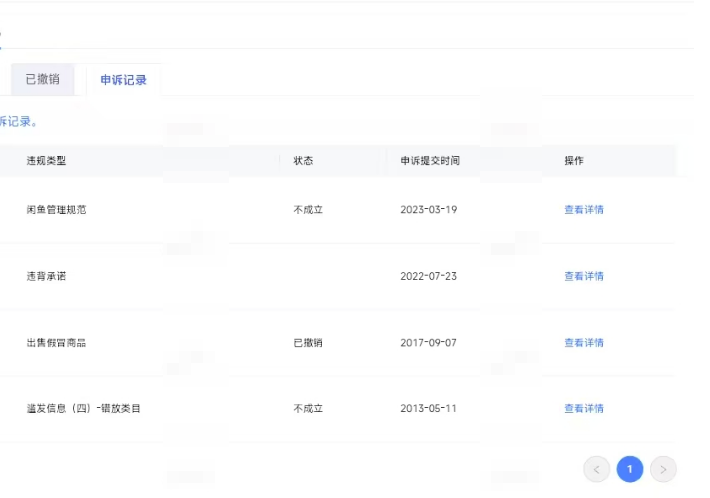The image size is (710, 498).
Task: Click the 已撤销 status in the table
Action: (x=308, y=342)
